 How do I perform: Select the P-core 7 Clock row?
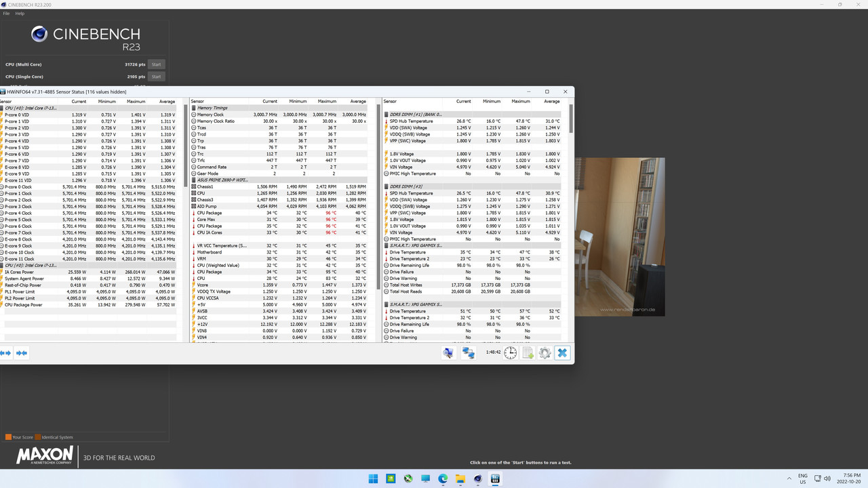tap(88, 232)
